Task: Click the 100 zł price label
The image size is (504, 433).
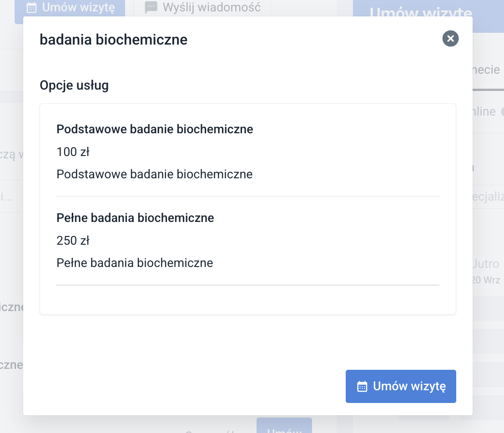Action: 73,152
